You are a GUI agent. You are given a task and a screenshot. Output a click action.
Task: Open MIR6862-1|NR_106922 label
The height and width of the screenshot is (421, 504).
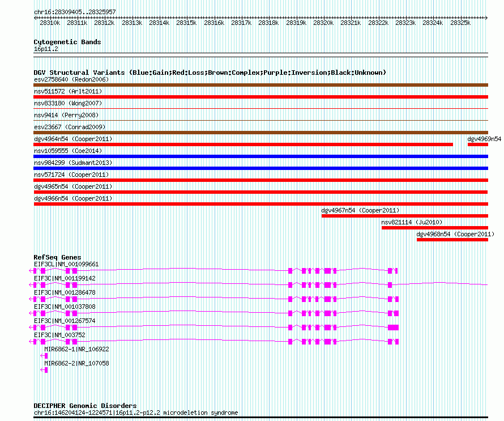pos(76,349)
